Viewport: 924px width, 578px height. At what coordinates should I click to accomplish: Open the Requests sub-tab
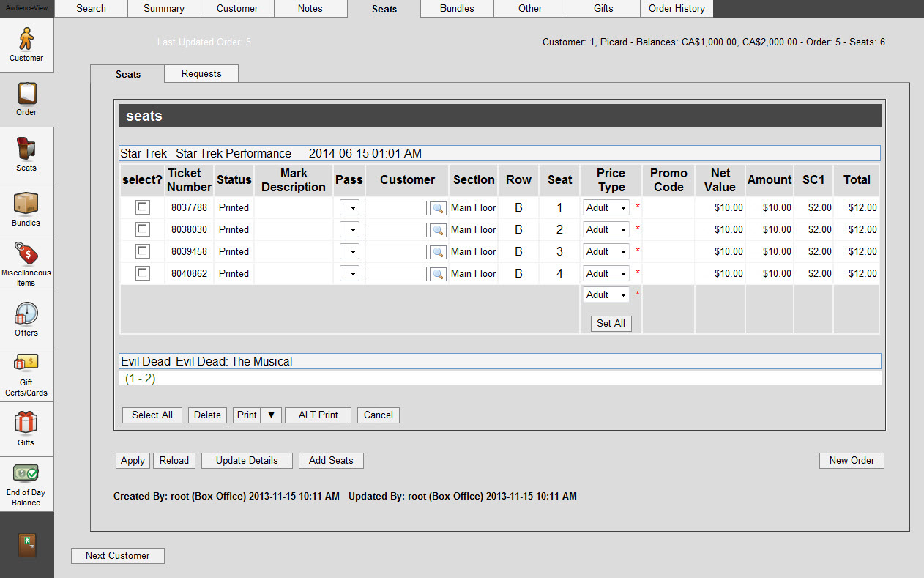(201, 73)
